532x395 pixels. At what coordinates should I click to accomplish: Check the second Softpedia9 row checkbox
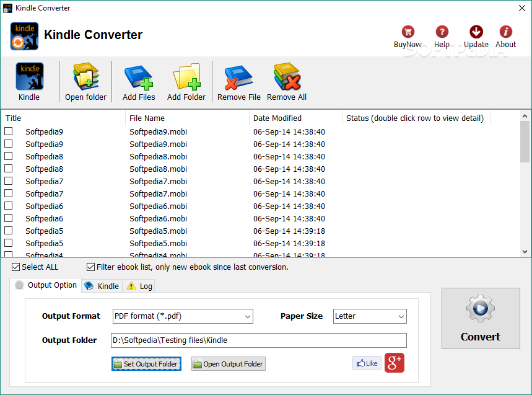tap(9, 144)
